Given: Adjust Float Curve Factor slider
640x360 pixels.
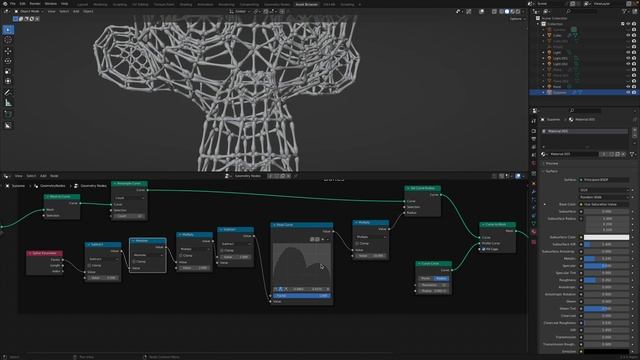Looking at the screenshot, I should pos(302,296).
